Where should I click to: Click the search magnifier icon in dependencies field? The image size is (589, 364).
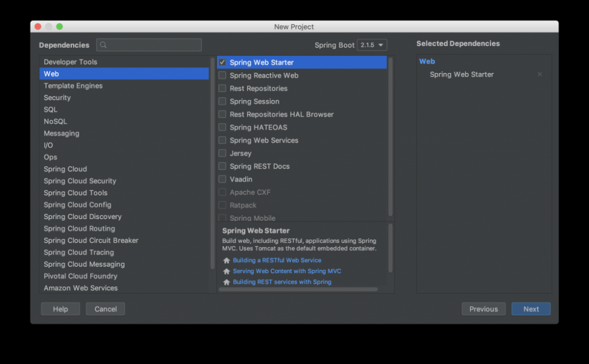[103, 45]
